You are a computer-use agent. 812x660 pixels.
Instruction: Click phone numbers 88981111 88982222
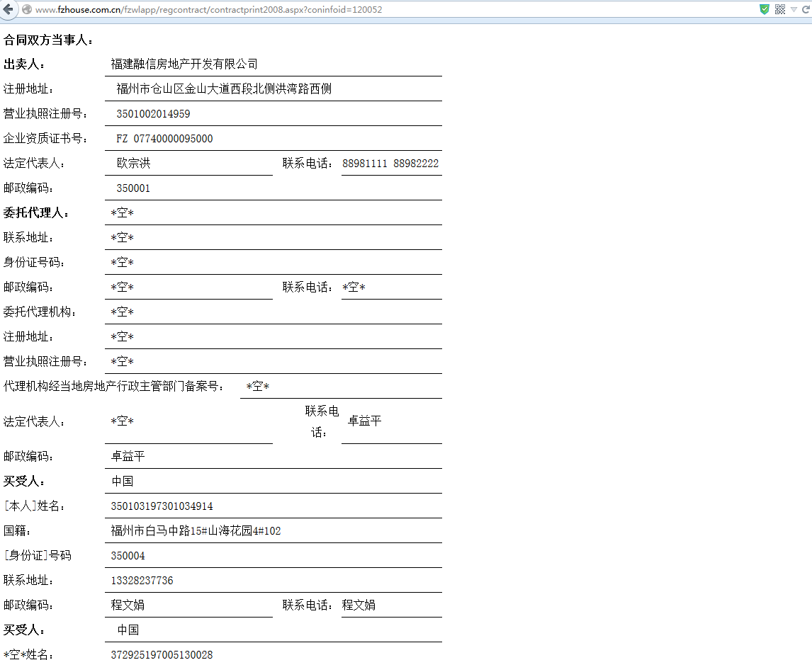(x=390, y=164)
